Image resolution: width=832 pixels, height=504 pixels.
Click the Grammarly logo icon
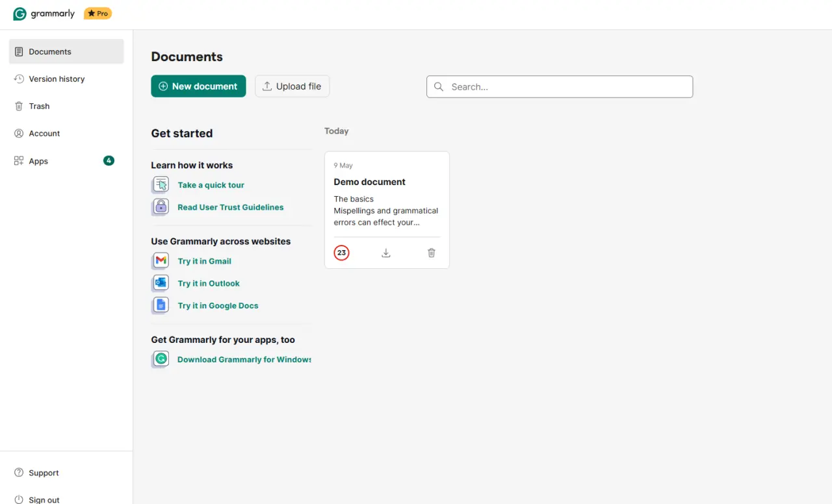20,14
